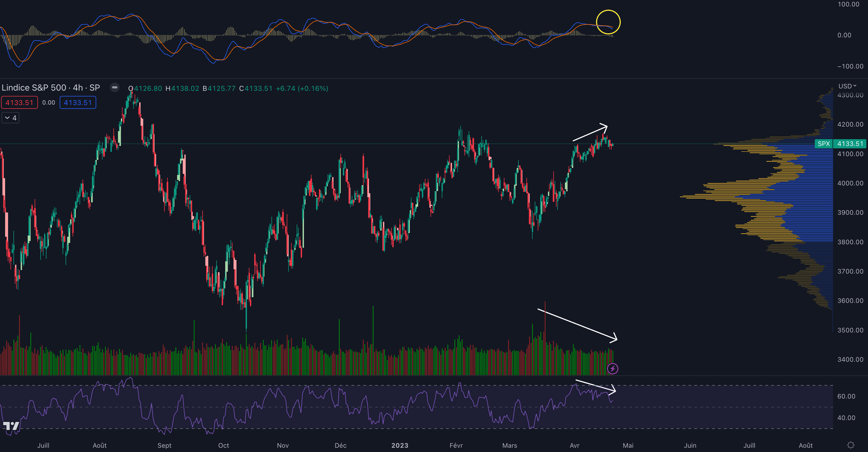Image resolution: width=868 pixels, height=452 pixels.
Task: Click the red sell price 4133.51 button
Action: coord(20,103)
